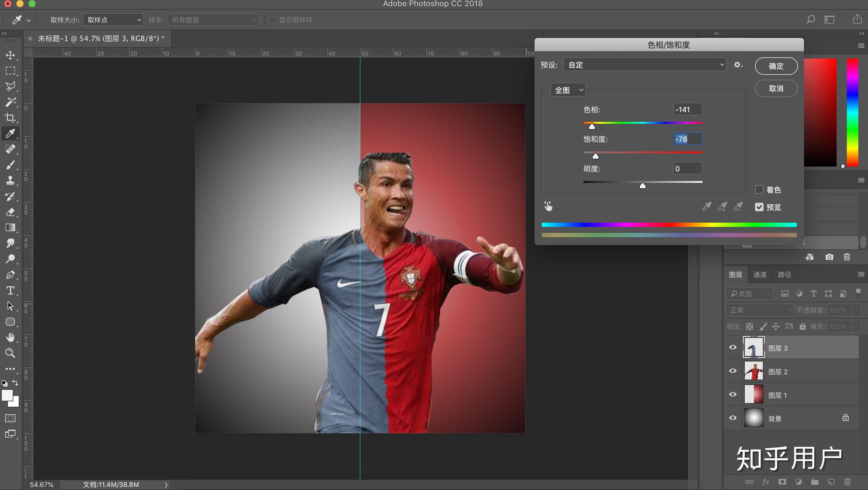Hide 图层 3 using eye icon
868x490 pixels.
pyautogui.click(x=733, y=347)
